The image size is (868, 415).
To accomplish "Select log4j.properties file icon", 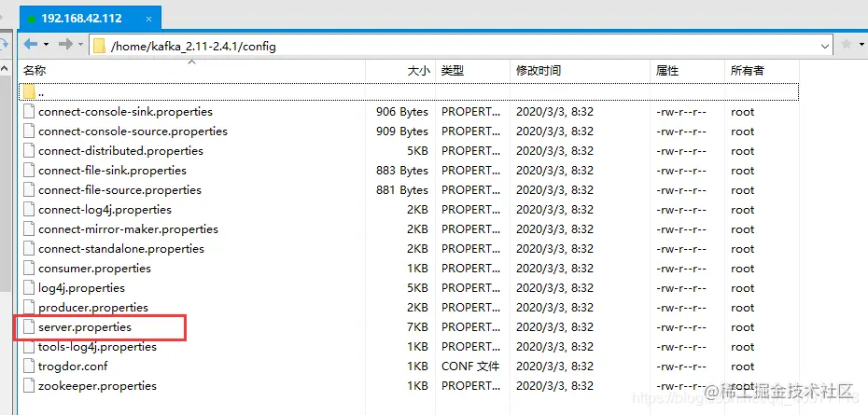I will [x=29, y=288].
